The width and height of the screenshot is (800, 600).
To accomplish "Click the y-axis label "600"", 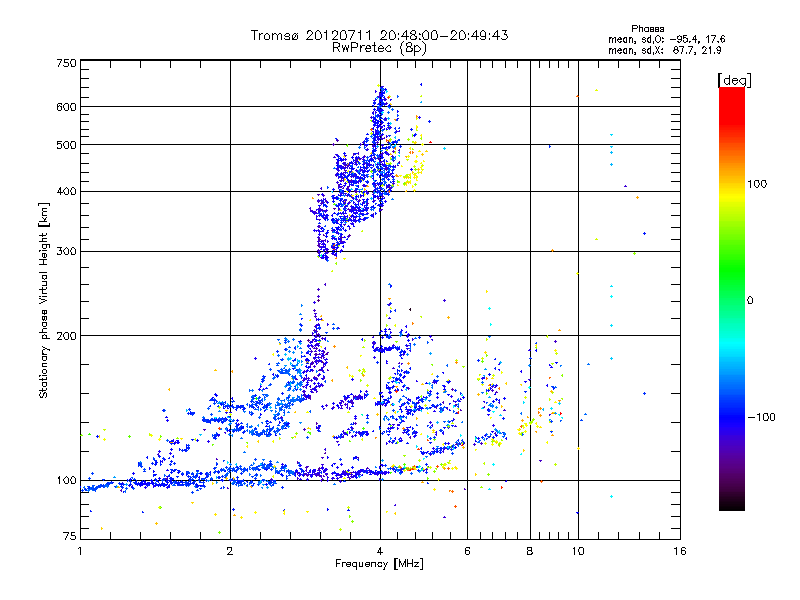I will (x=66, y=107).
